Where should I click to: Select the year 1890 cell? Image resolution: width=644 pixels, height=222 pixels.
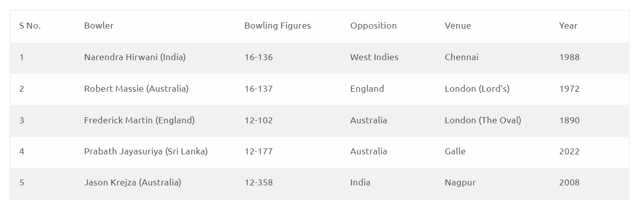coord(569,120)
